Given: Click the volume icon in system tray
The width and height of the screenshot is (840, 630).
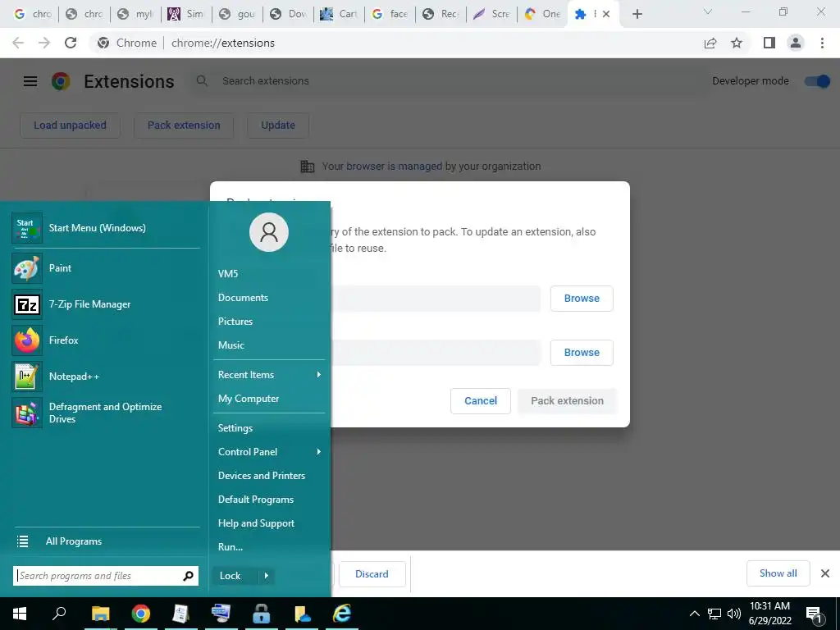Looking at the screenshot, I should click(x=734, y=614).
